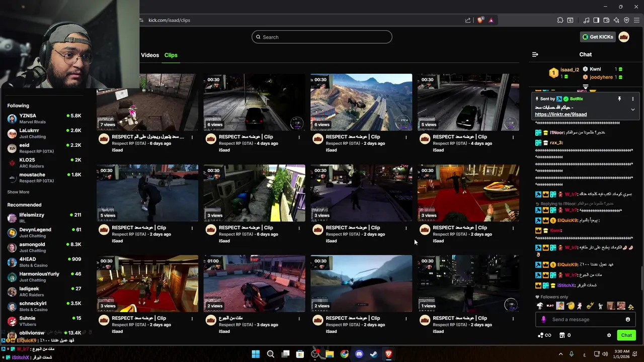Screen dimensions: 644x362
Task: Open DevynLegend recommended channel
Action: 44,233
